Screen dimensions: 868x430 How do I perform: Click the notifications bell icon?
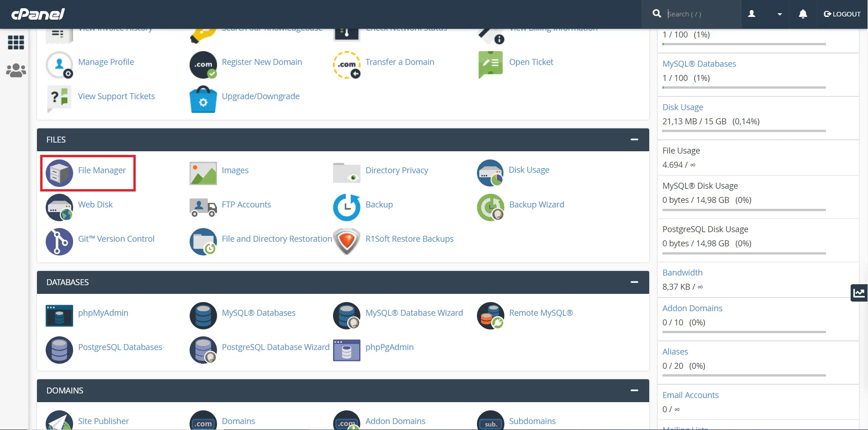pyautogui.click(x=803, y=14)
